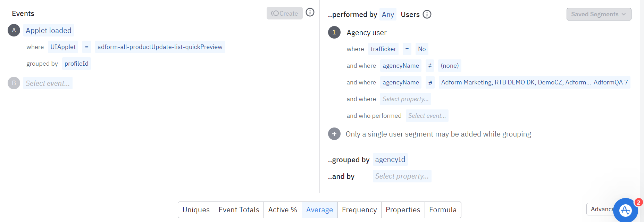Open the Saved Segments dropdown
The image size is (644, 222).
coord(599,14)
